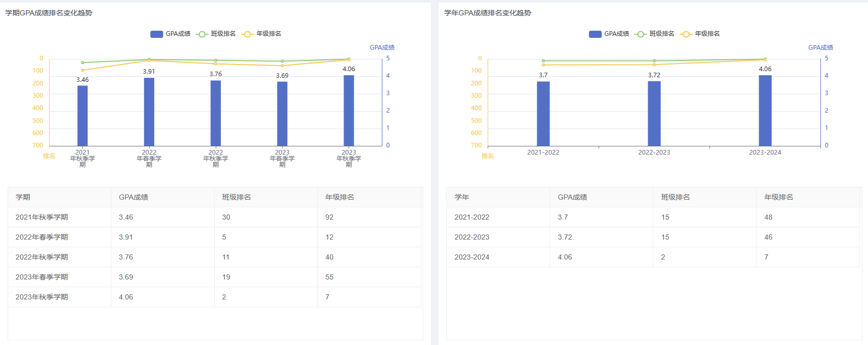Click 年级排名 column header in the 学年 table

tap(779, 197)
